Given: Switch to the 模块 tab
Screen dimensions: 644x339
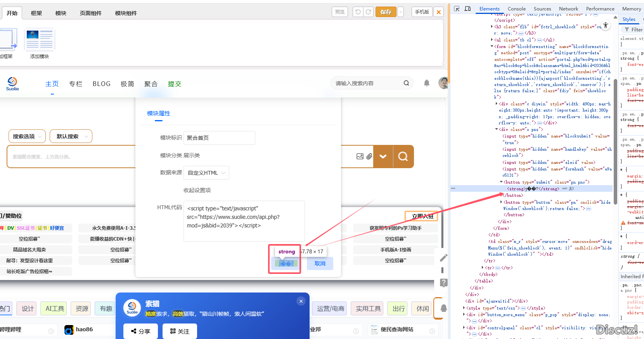Looking at the screenshot, I should (x=61, y=13).
